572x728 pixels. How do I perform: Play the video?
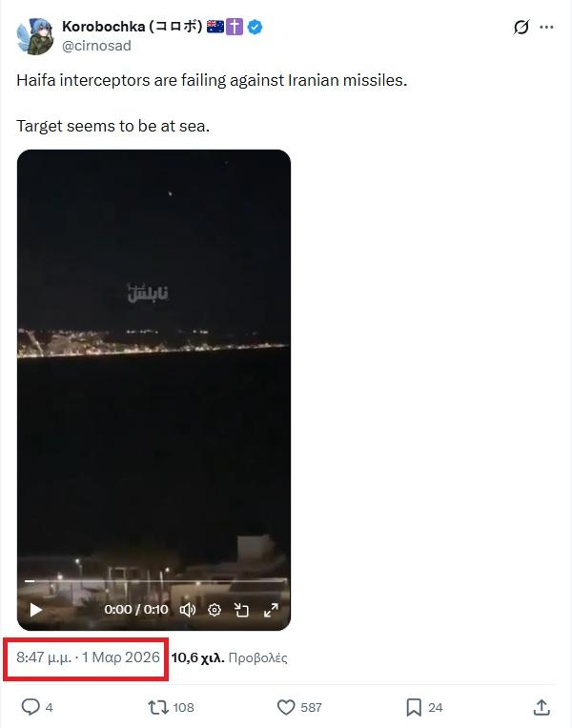[x=36, y=610]
